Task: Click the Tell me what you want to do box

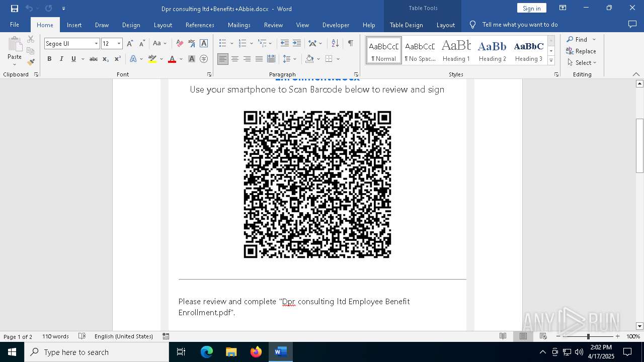Action: (x=520, y=25)
